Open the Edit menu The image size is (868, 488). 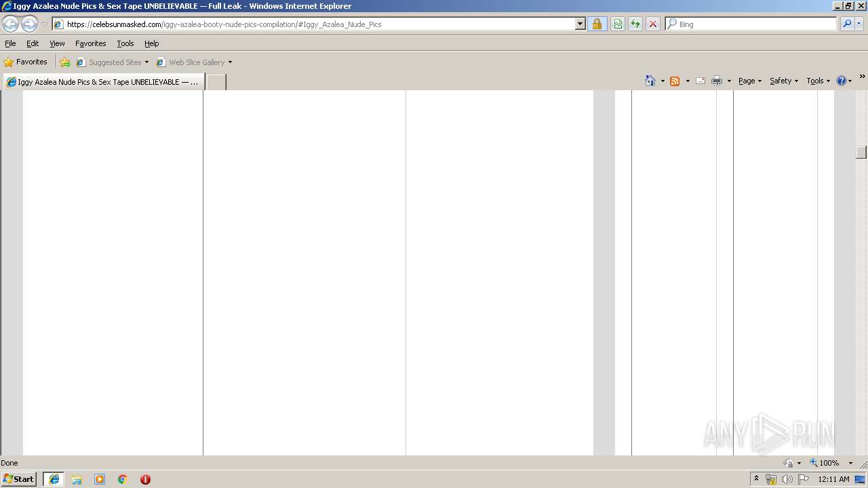[x=33, y=43]
